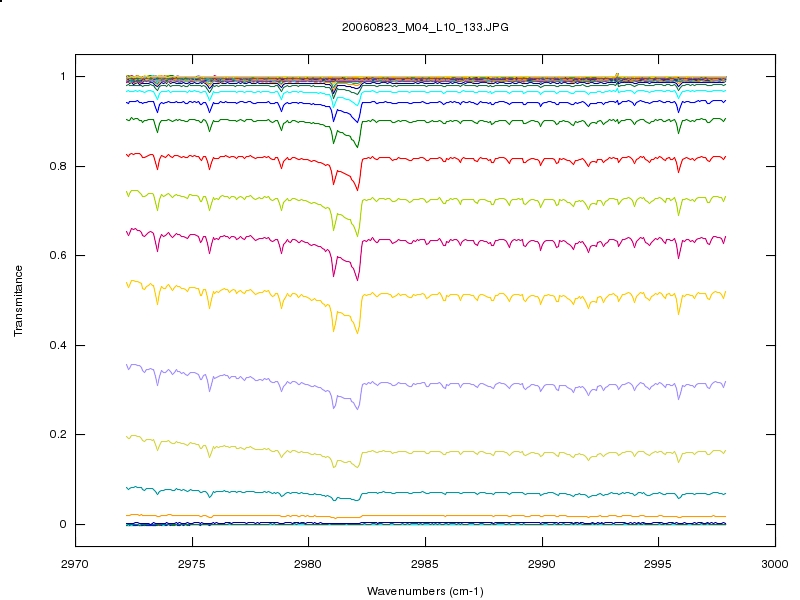This screenshot has height=600, width=800.
Task: Click x-axis tick label 2980
Action: 308,564
